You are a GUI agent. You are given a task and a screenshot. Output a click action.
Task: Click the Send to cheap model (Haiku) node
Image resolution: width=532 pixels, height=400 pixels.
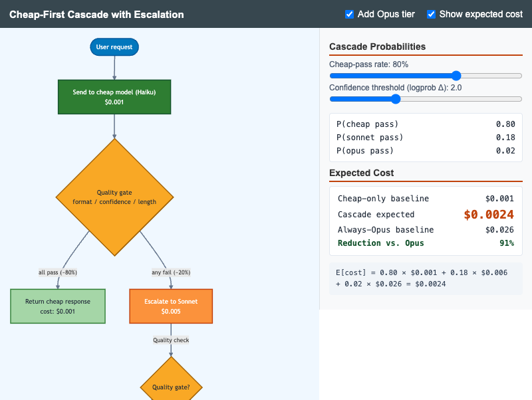click(x=114, y=97)
